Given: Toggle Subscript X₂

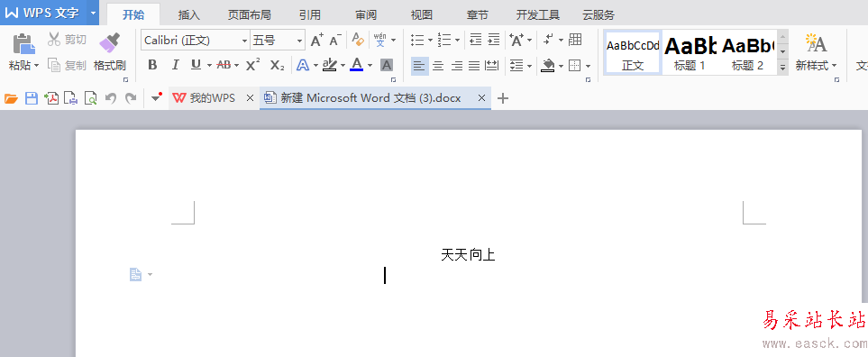Looking at the screenshot, I should 277,65.
